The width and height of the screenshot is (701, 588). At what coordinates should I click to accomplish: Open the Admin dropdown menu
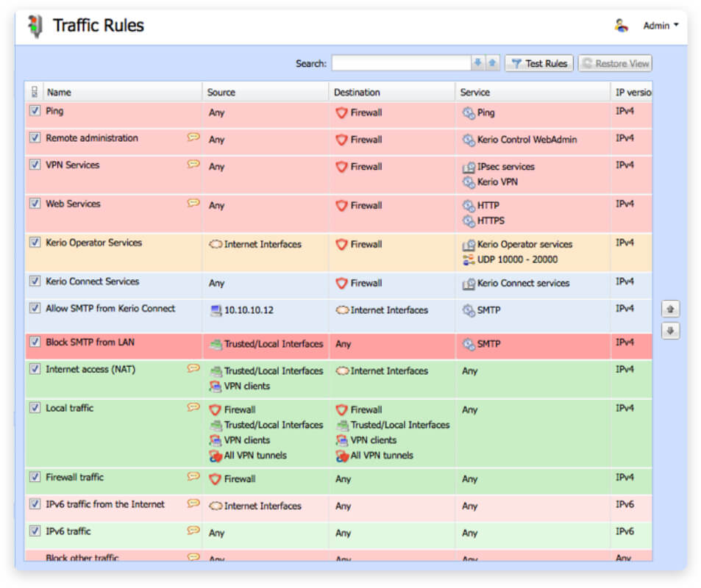coord(661,26)
